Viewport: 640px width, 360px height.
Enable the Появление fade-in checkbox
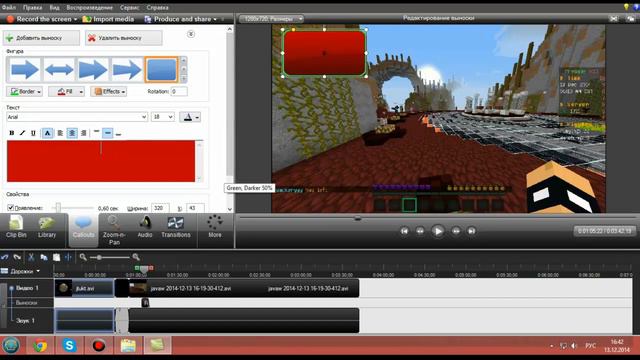[x=11, y=208]
